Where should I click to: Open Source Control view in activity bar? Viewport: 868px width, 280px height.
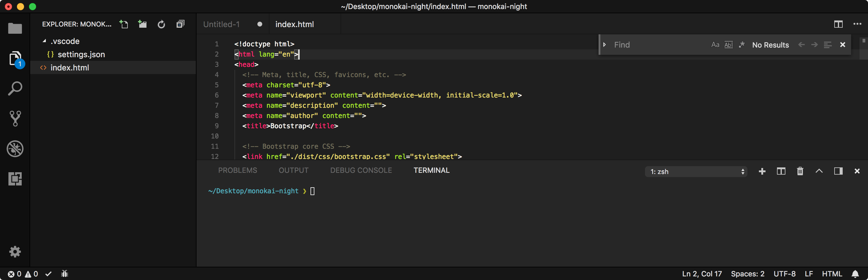[15, 118]
